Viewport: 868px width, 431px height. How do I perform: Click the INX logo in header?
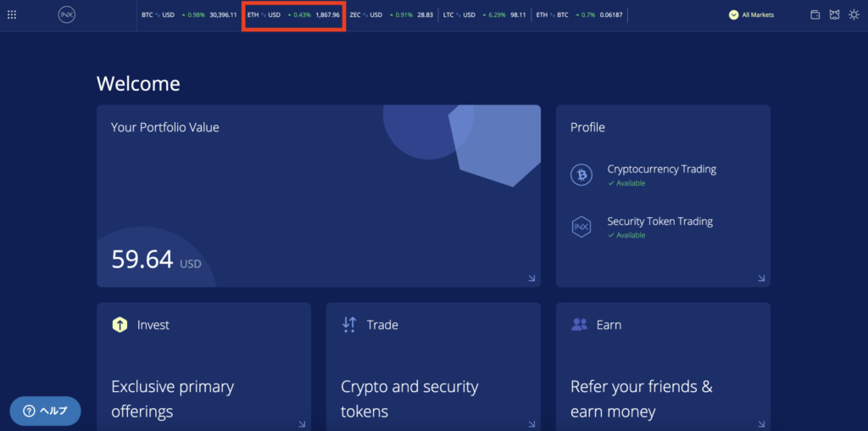tap(67, 14)
